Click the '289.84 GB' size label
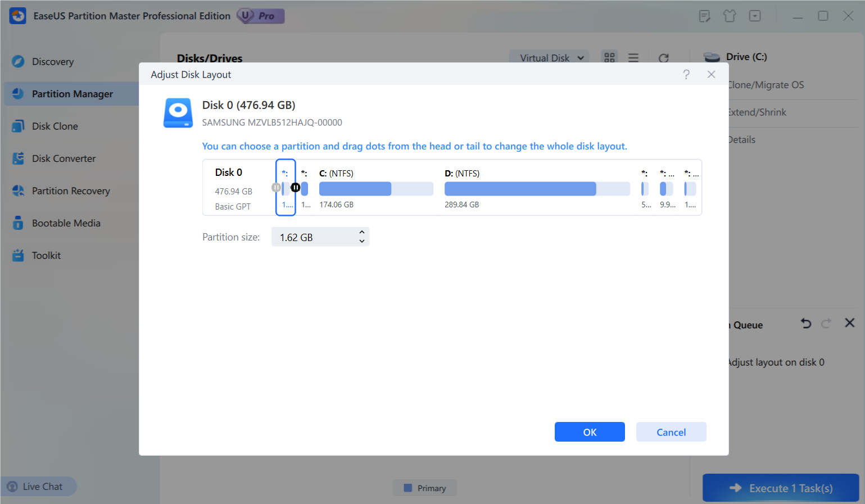 click(x=461, y=205)
